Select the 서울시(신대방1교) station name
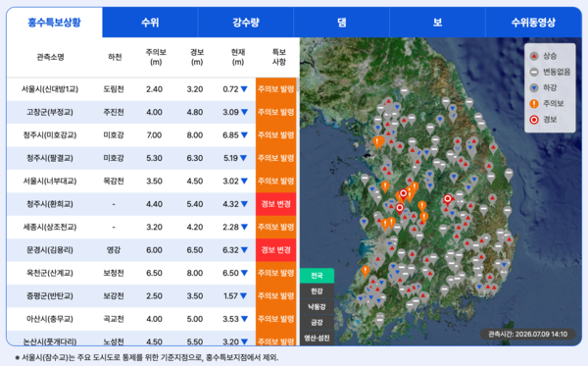 tap(50, 89)
